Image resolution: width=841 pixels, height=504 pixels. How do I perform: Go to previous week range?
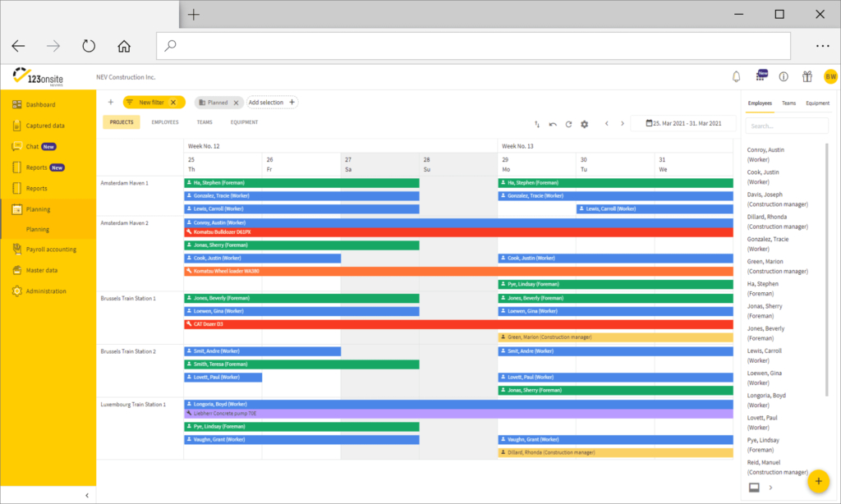(x=607, y=123)
